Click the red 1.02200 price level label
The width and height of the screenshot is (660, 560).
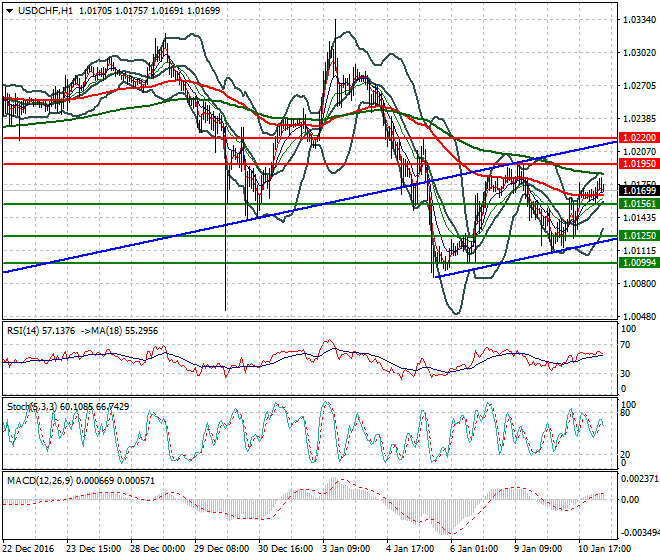coord(639,138)
